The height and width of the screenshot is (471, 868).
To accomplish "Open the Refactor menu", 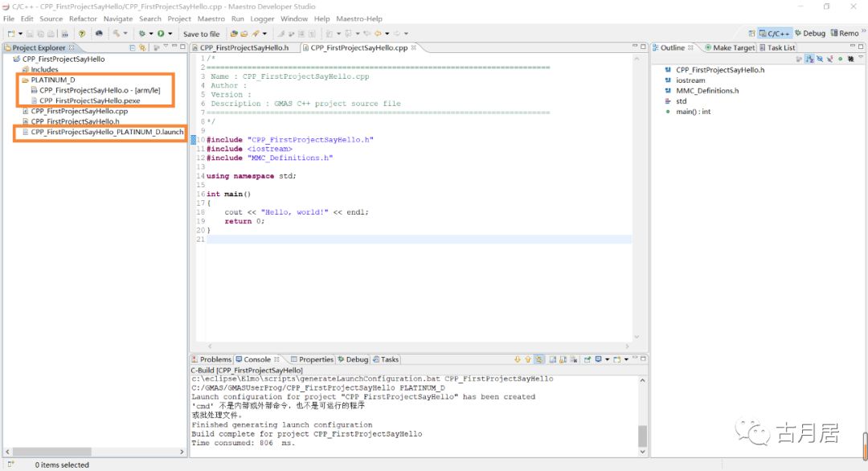I will (83, 18).
